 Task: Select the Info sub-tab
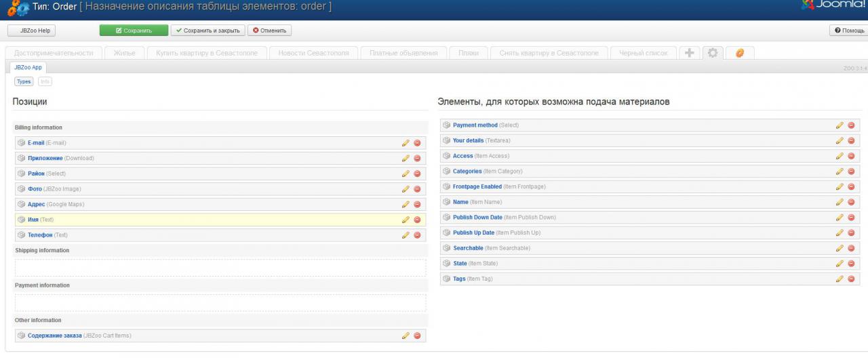45,81
